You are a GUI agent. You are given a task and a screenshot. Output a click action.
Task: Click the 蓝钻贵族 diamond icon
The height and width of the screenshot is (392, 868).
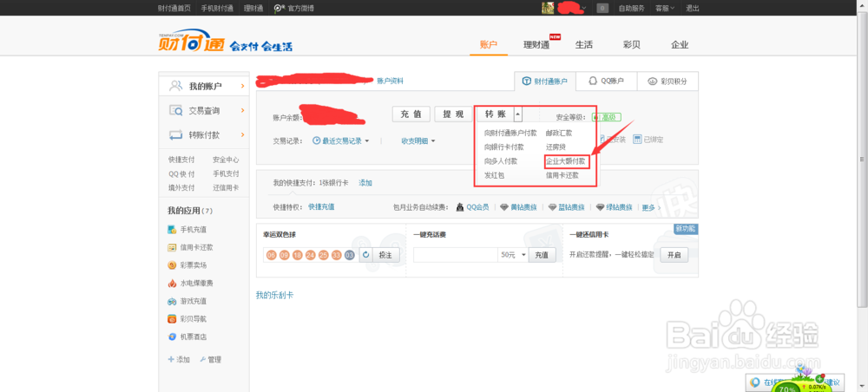pyautogui.click(x=552, y=207)
